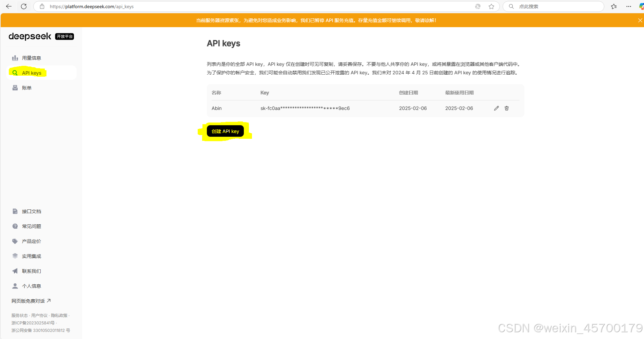Click 浙ICP备2023025841号 link
The width and height of the screenshot is (644, 339).
[33, 323]
